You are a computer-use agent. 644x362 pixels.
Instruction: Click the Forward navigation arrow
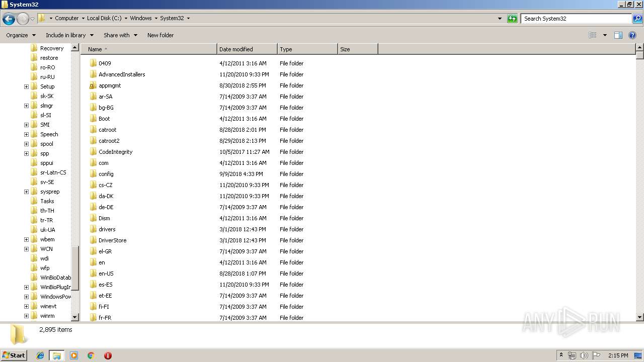23,19
